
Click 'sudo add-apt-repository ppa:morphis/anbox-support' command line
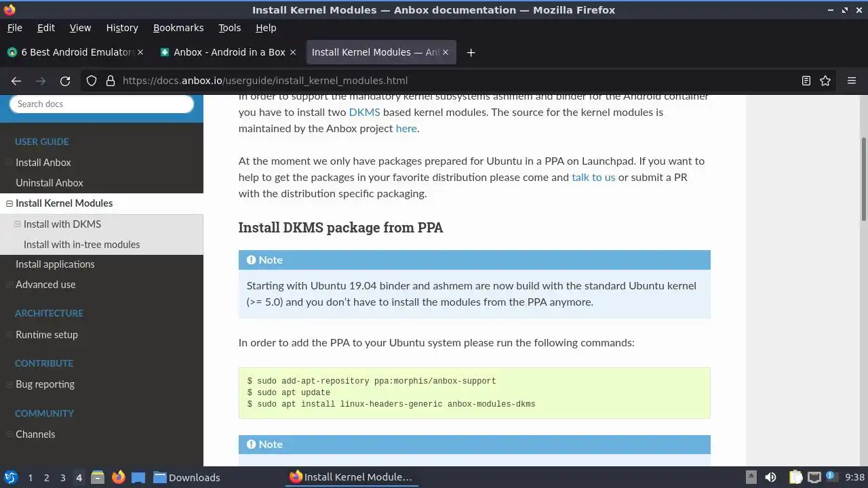[372, 381]
